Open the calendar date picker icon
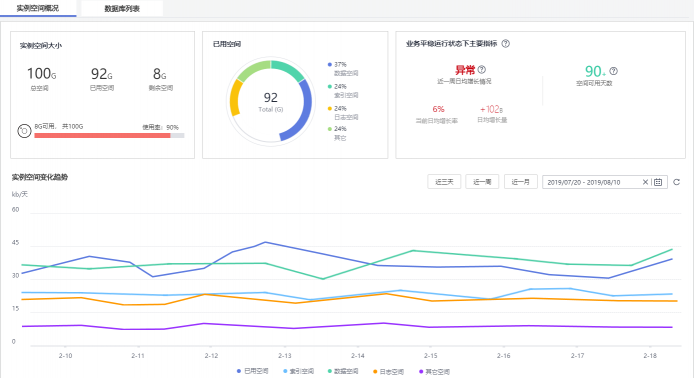Viewport: 694px width, 378px height. click(658, 182)
